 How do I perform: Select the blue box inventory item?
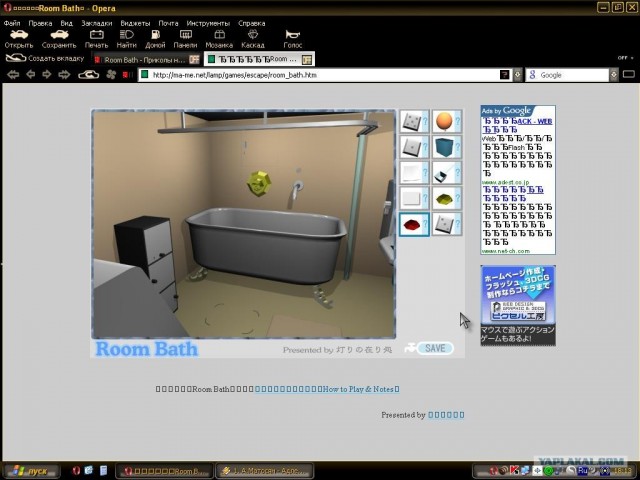(444, 147)
